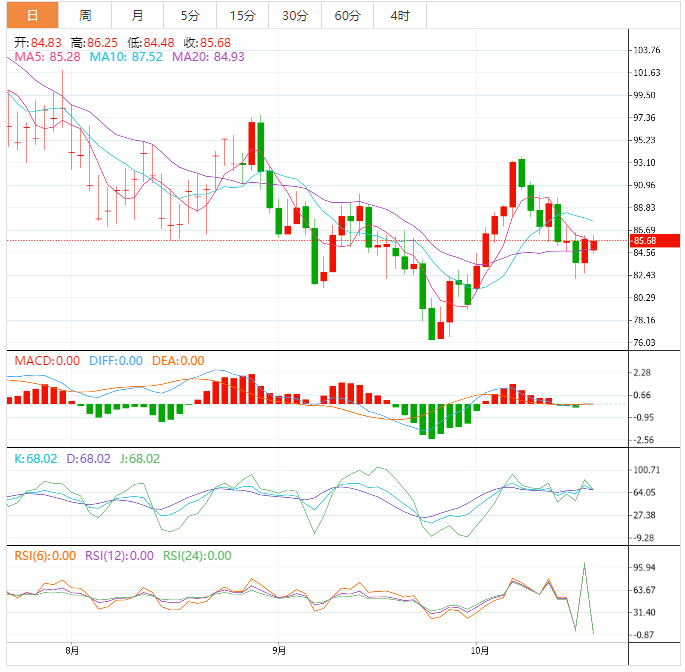The height and width of the screenshot is (672, 685).
Task: Click the 开:84.83 open price text
Action: [38, 43]
